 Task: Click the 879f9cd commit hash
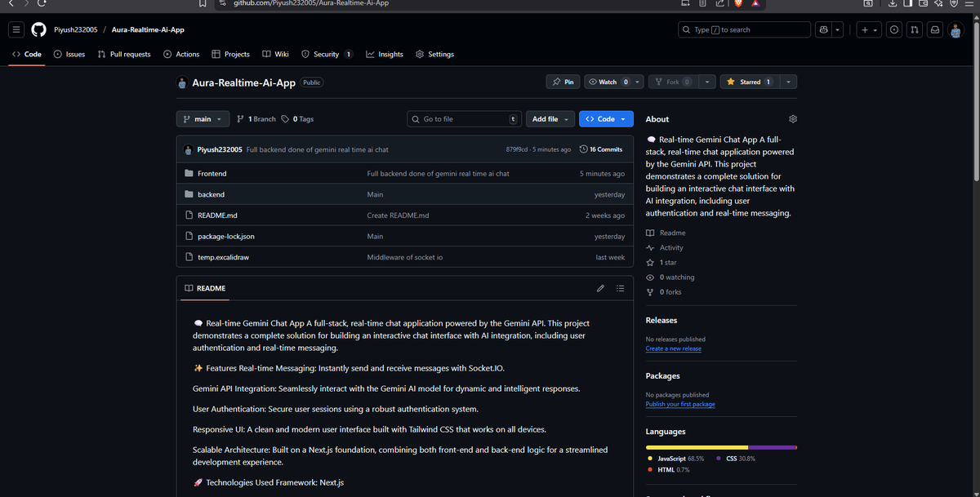[x=517, y=149]
